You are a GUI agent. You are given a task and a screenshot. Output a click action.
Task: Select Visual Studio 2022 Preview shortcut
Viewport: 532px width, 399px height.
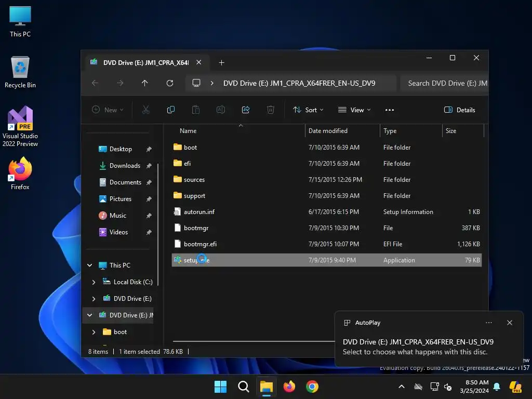coord(20,126)
